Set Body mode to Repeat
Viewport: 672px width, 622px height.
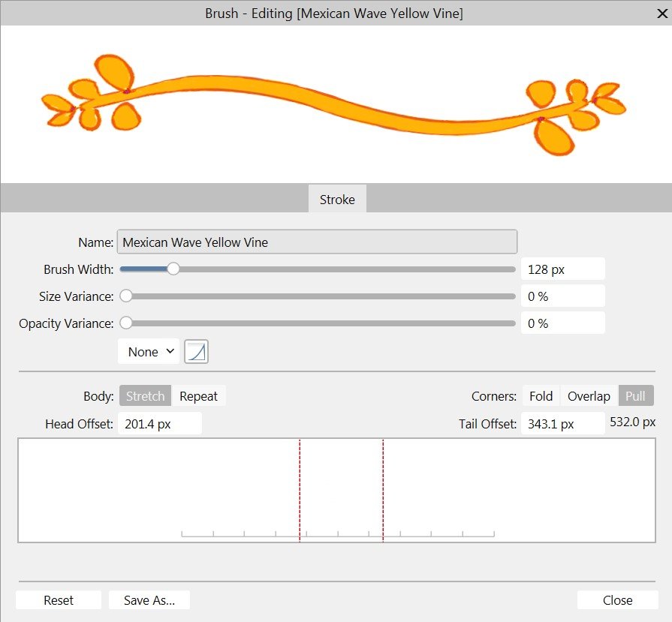[x=198, y=396]
